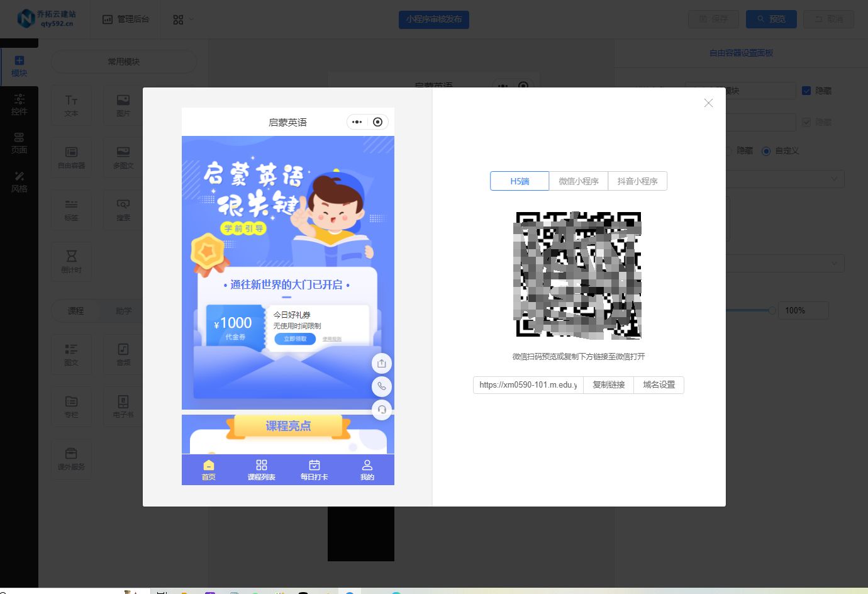Image resolution: width=868 pixels, height=594 pixels.
Task: Click the mini-program three-dots menu icon
Action: (x=357, y=122)
